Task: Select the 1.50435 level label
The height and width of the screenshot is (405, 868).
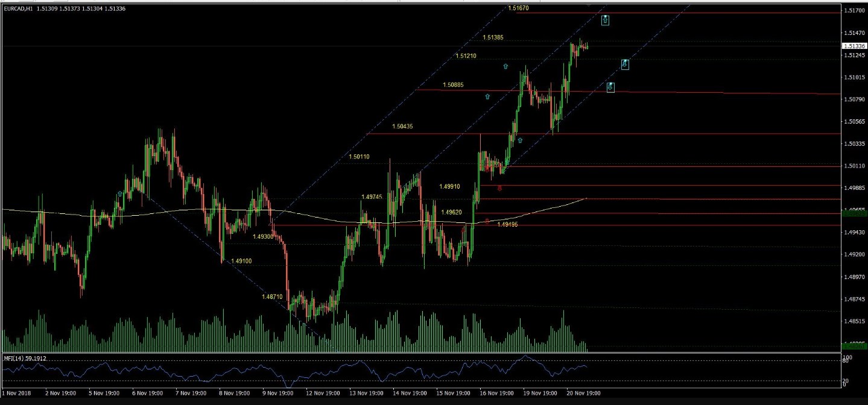Action: click(x=402, y=127)
